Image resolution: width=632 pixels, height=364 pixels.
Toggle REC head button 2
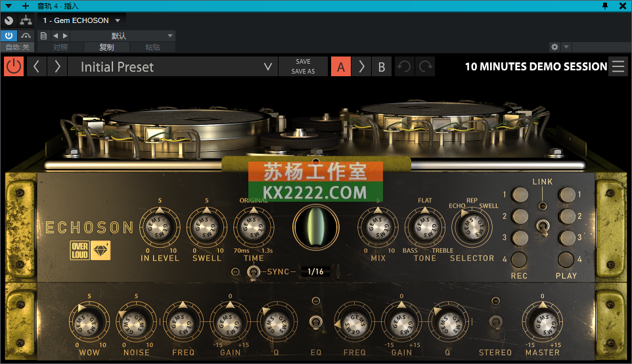coord(520,216)
